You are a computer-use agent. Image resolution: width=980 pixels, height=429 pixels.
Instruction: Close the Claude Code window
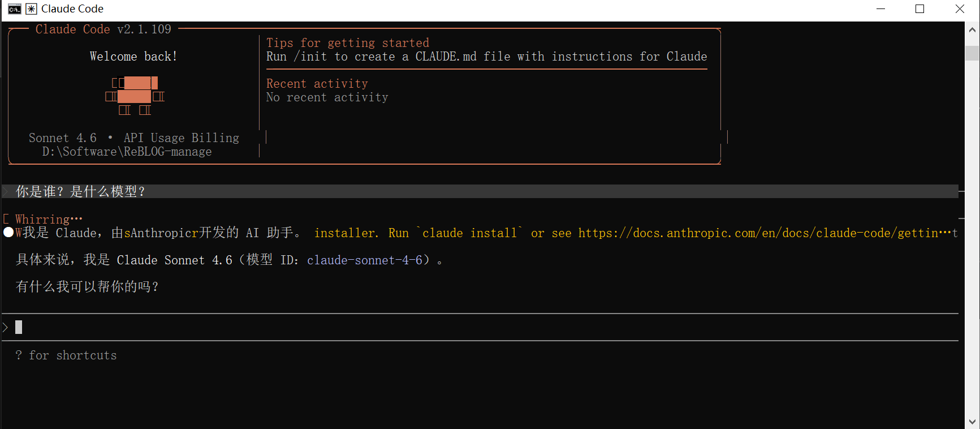point(960,9)
